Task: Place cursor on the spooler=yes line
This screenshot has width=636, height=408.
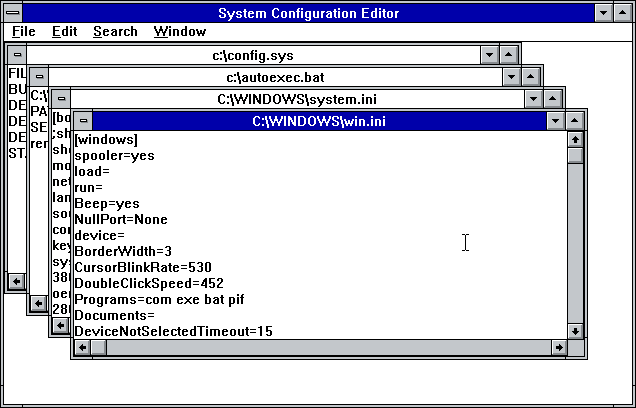Action: point(115,155)
